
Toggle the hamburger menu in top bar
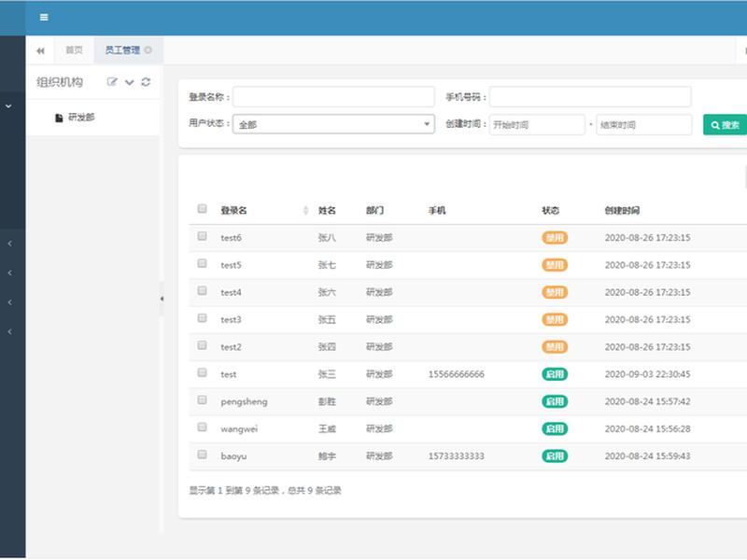point(44,18)
